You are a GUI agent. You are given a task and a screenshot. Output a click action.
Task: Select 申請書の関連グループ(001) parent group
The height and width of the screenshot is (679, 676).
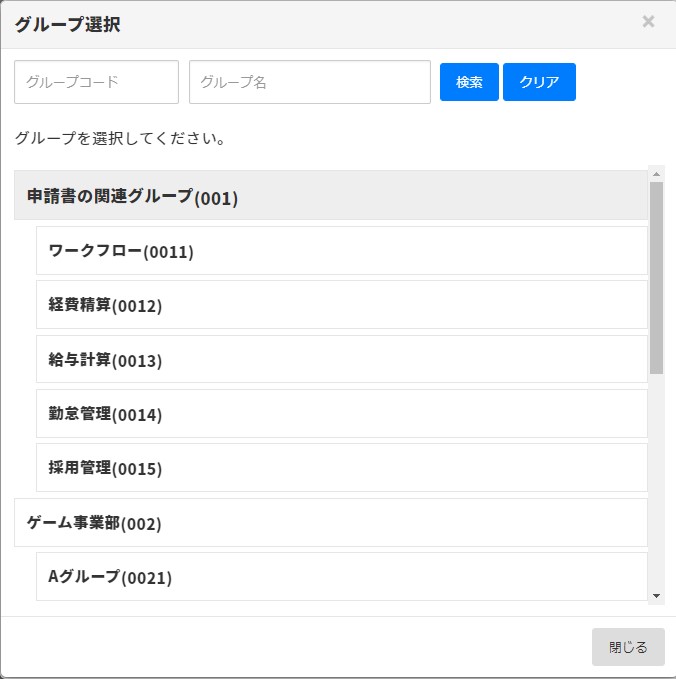click(331, 196)
